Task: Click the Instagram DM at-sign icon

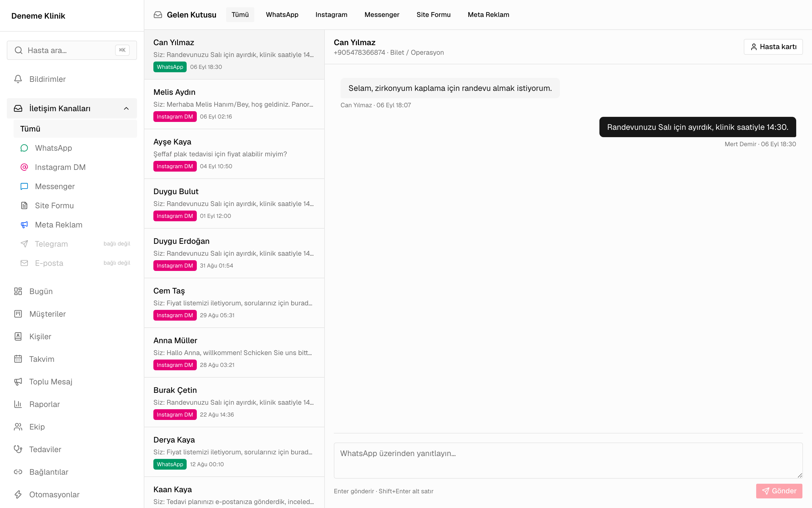Action: pyautogui.click(x=24, y=167)
